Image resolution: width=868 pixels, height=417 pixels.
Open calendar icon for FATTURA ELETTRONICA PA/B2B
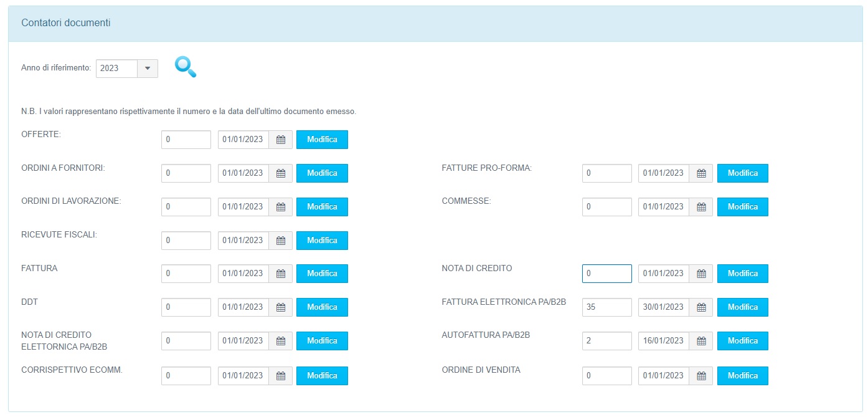click(x=701, y=307)
